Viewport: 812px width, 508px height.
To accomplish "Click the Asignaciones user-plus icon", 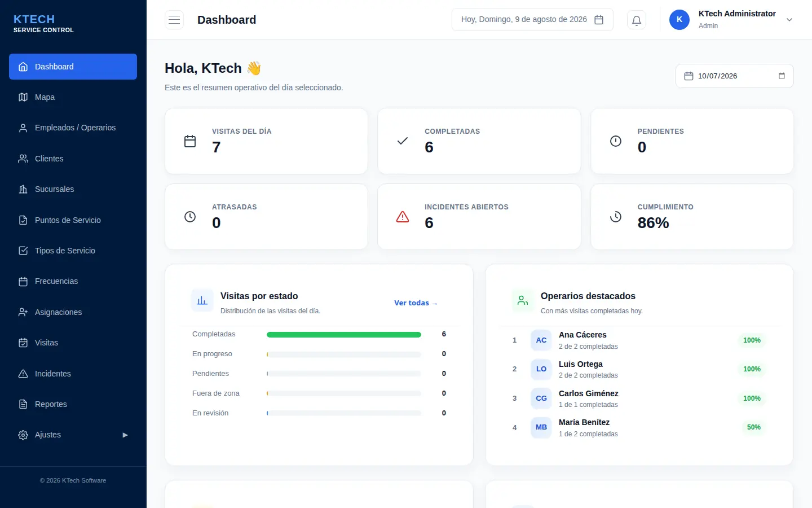I will [x=23, y=312].
